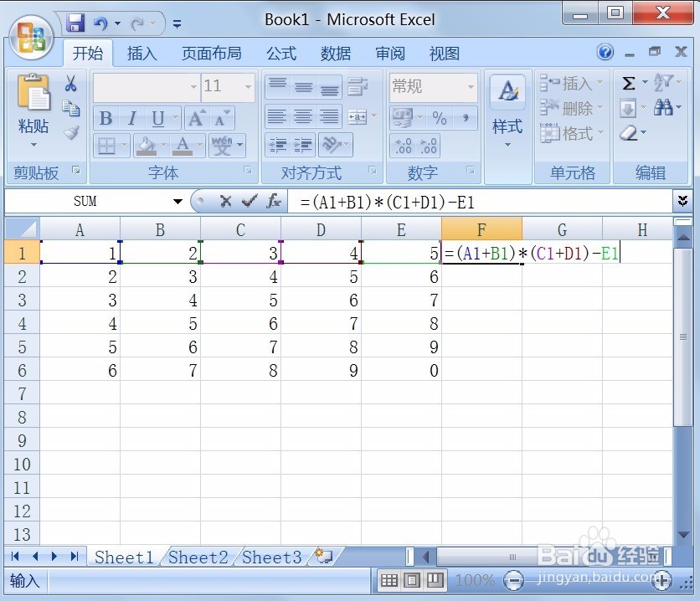Toggle Underline formatting

(157, 119)
